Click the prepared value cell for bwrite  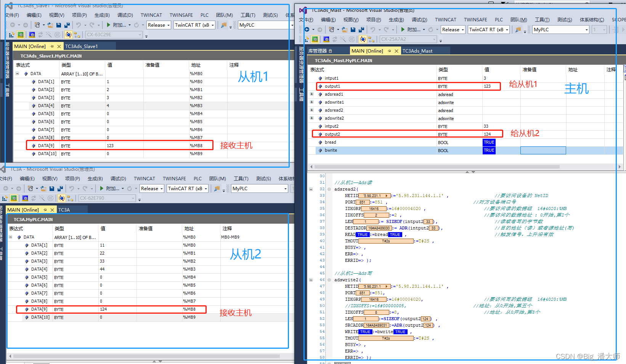tap(543, 151)
